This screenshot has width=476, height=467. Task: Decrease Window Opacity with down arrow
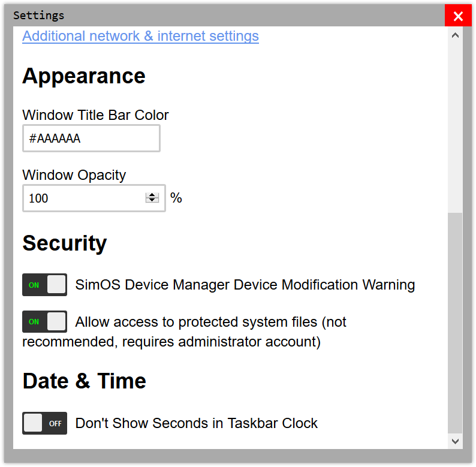pyautogui.click(x=152, y=201)
